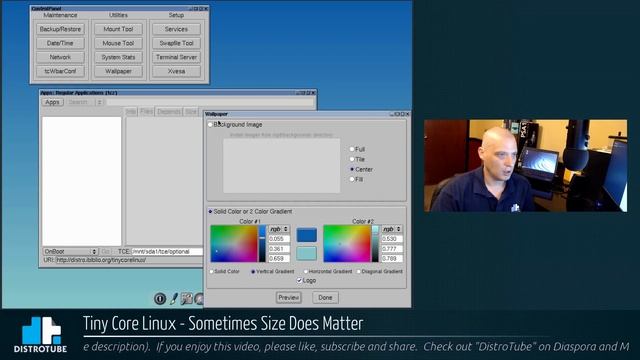This screenshot has width=640, height=360.
Task: Click the Color #1 blue value field 0.659
Action: (x=279, y=258)
